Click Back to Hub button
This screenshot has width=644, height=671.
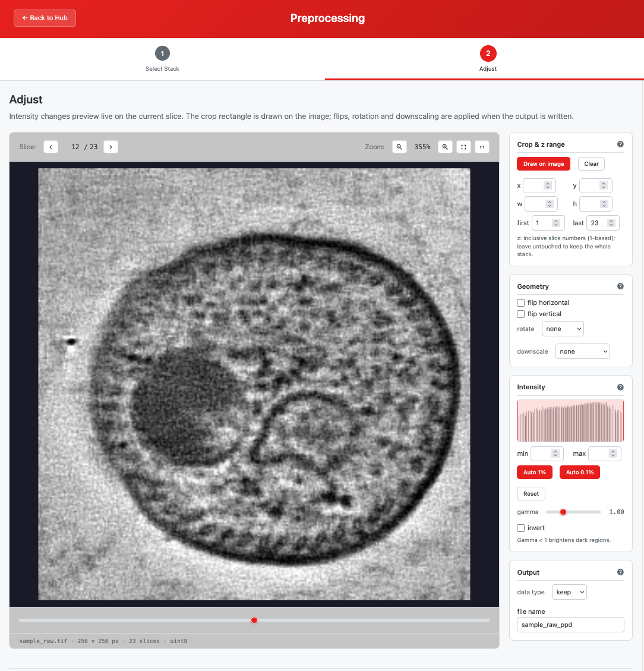[45, 18]
